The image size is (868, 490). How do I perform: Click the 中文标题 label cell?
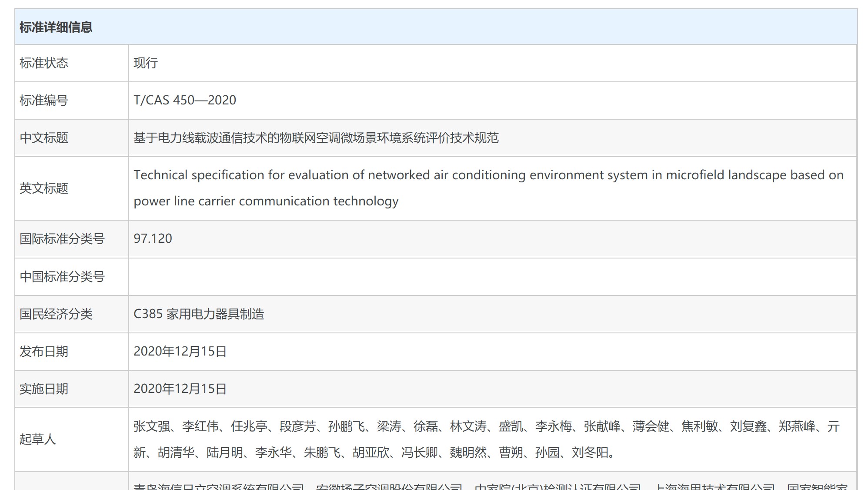click(x=44, y=138)
